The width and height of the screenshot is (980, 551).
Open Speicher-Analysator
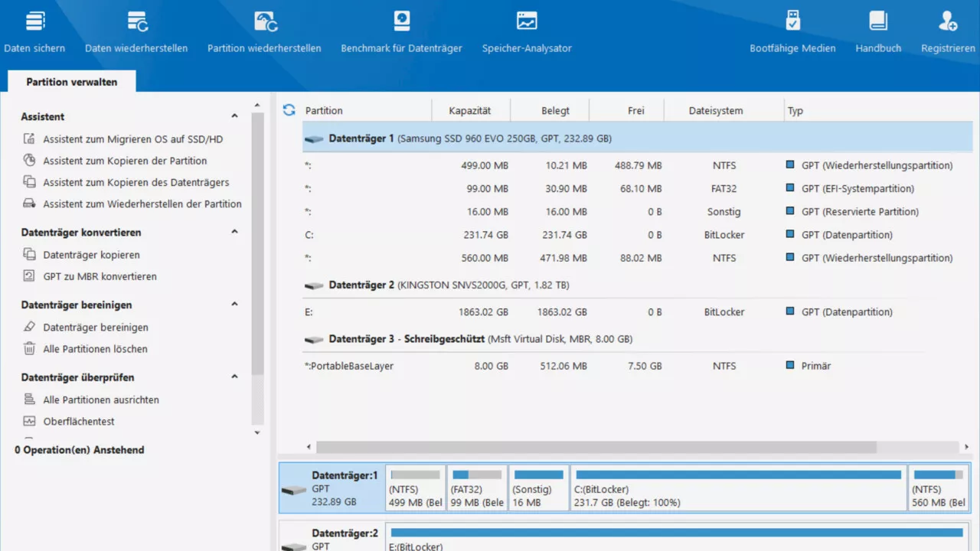click(527, 31)
